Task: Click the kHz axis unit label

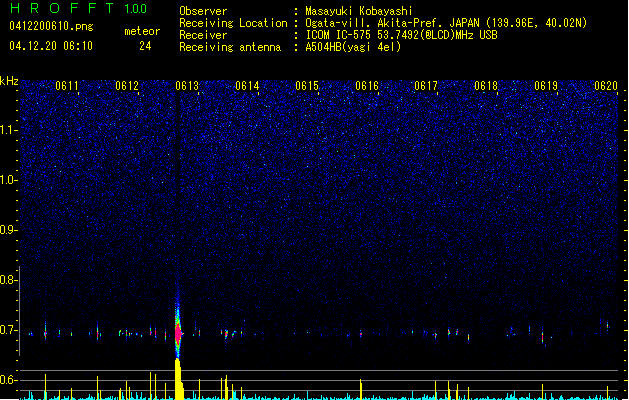Action: click(x=9, y=81)
